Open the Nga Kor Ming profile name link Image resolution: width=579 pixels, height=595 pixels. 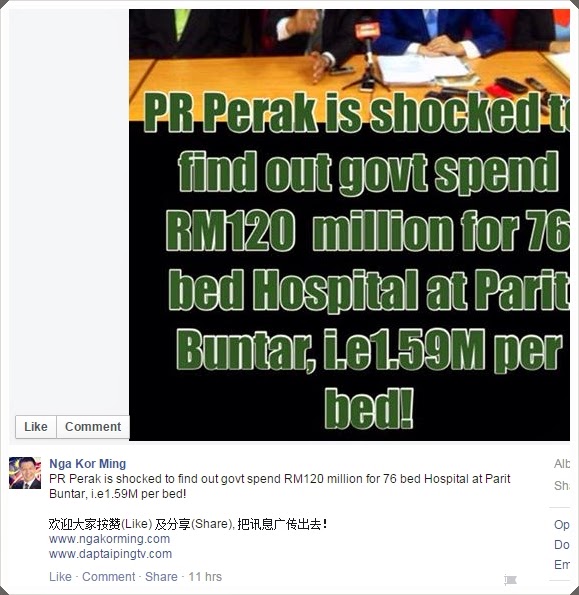pyautogui.click(x=88, y=464)
